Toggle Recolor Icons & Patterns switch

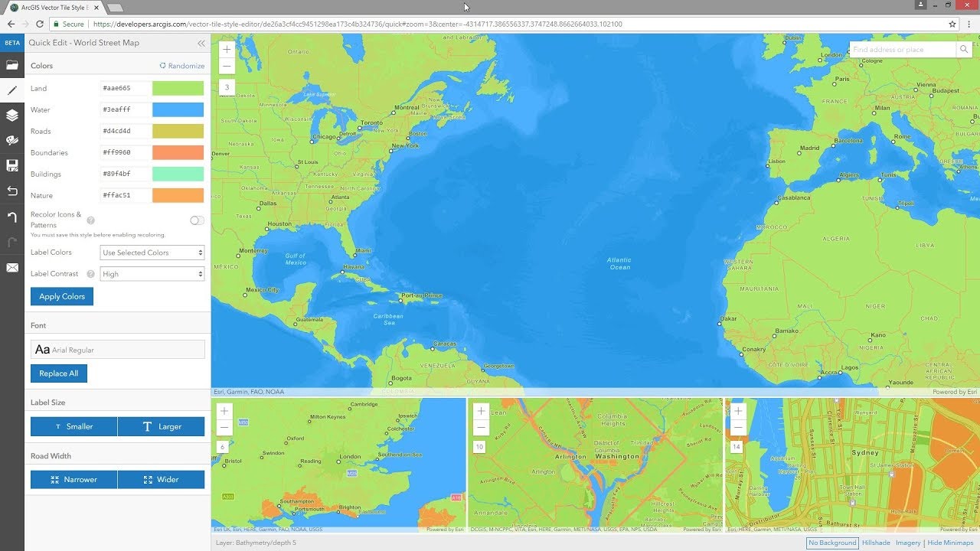coord(197,220)
